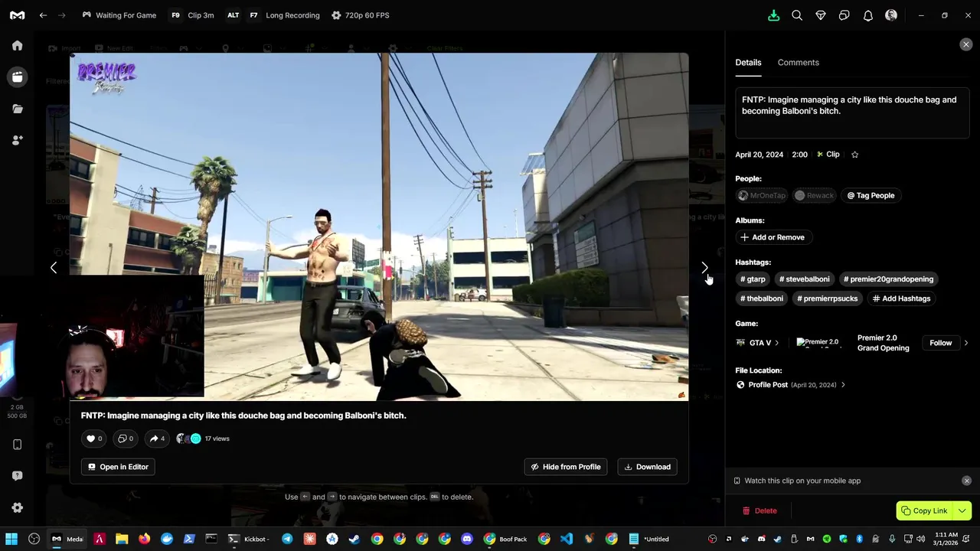
Task: Click the share arrow with 4 shares
Action: coord(157,439)
